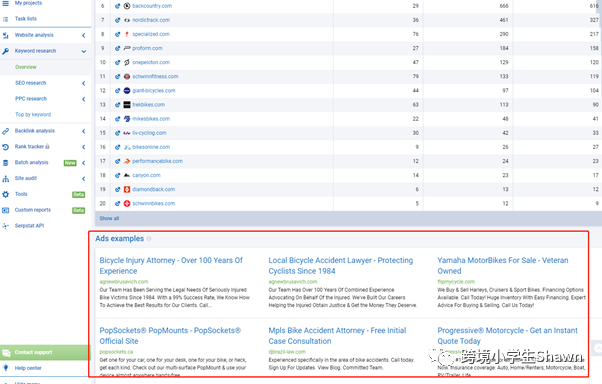This screenshot has width=602, height=384.
Task: Open Custom reports menu item
Action: pos(33,210)
